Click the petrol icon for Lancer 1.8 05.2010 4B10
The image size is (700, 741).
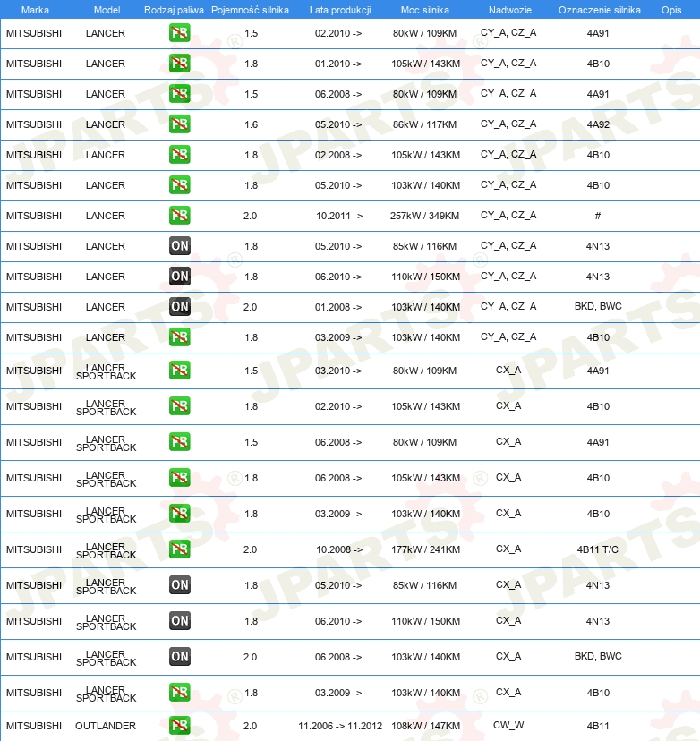coord(180,184)
